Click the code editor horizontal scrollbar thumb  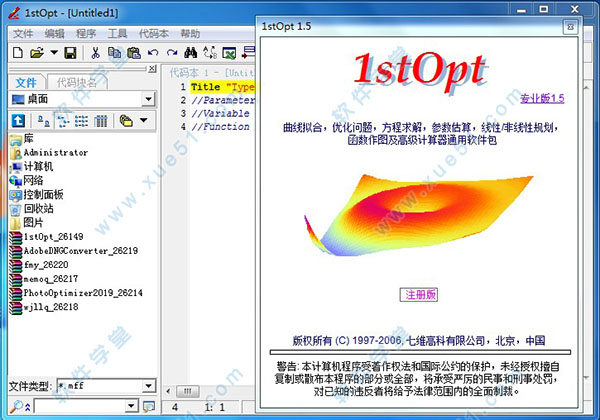click(x=188, y=391)
